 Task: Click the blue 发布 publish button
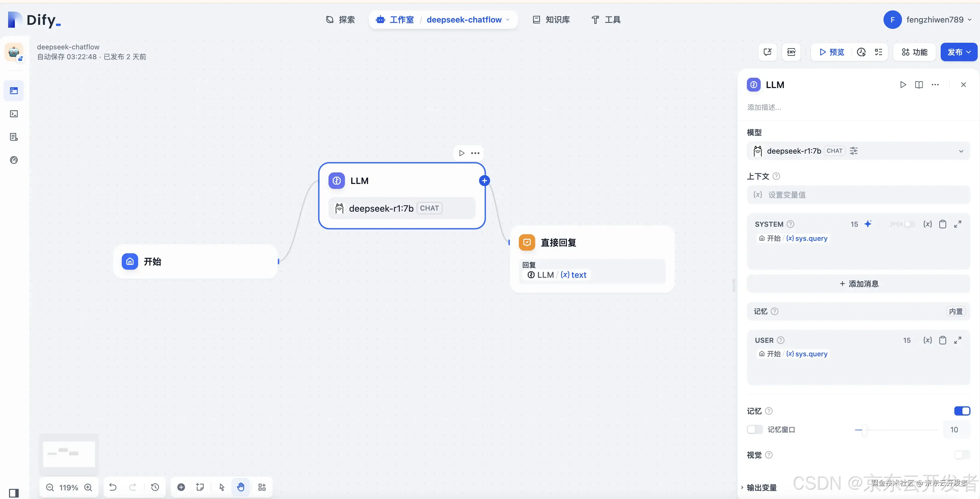click(x=959, y=52)
